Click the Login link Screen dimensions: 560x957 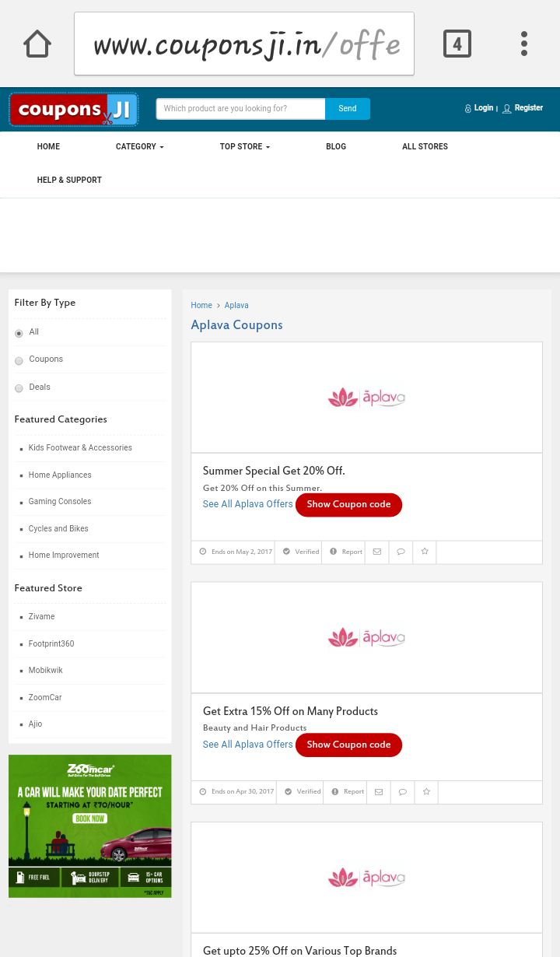click(x=484, y=108)
